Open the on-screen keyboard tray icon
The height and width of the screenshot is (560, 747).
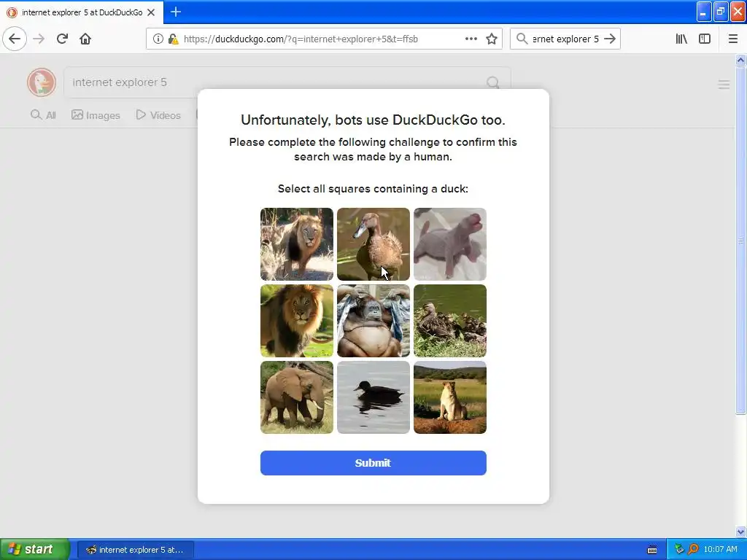pyautogui.click(x=652, y=550)
